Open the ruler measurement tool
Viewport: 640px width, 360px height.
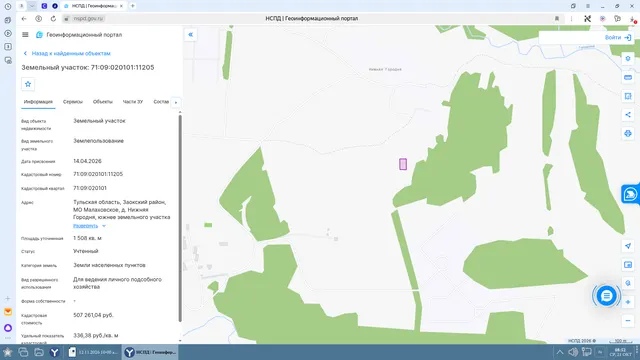628,78
